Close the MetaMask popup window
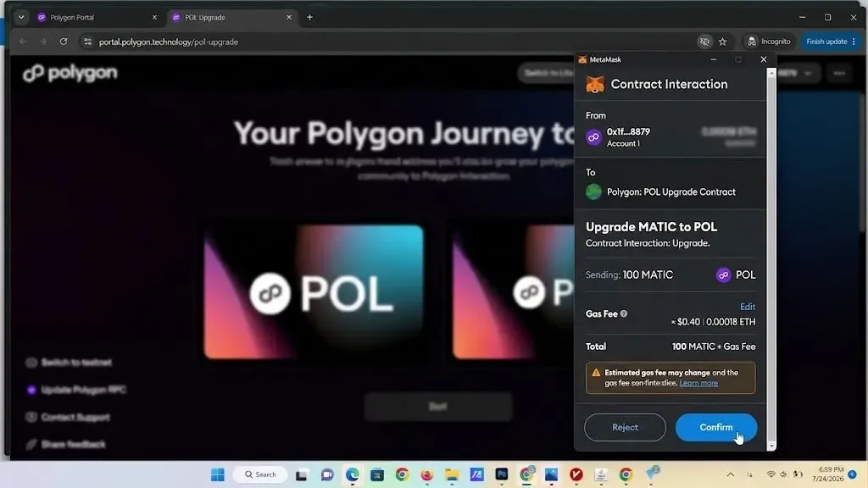The width and height of the screenshot is (868, 488). [764, 59]
